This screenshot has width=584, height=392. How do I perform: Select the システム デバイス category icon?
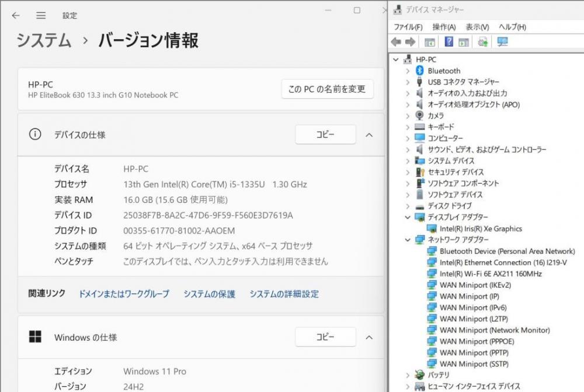[420, 160]
